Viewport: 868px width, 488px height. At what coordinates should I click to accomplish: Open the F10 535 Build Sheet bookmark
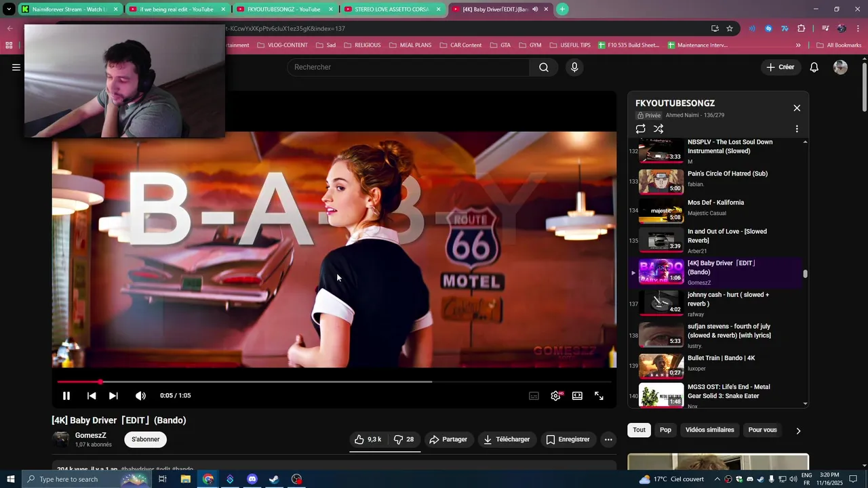click(629, 45)
